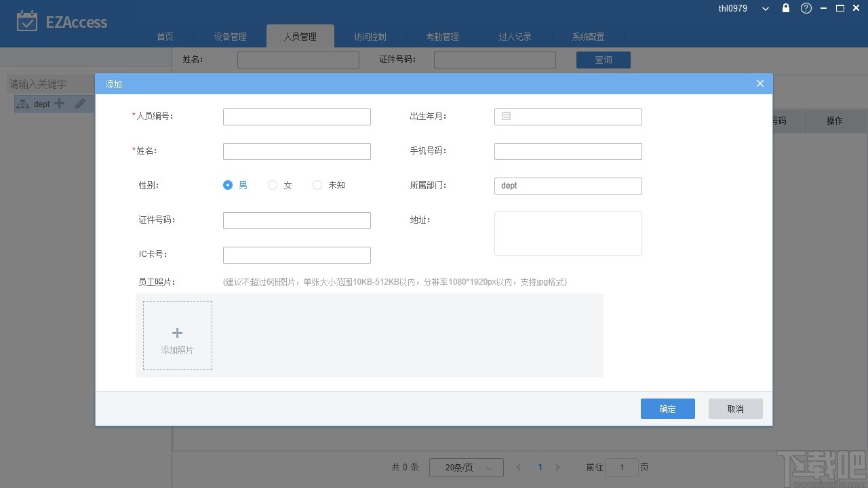Click the 人员编号 input field
The height and width of the screenshot is (488, 868).
coord(296,116)
